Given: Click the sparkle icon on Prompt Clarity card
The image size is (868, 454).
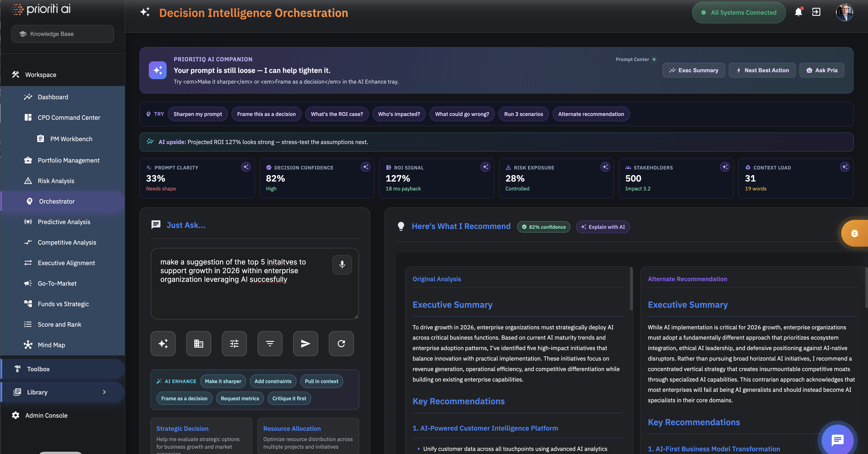Looking at the screenshot, I should (x=246, y=167).
